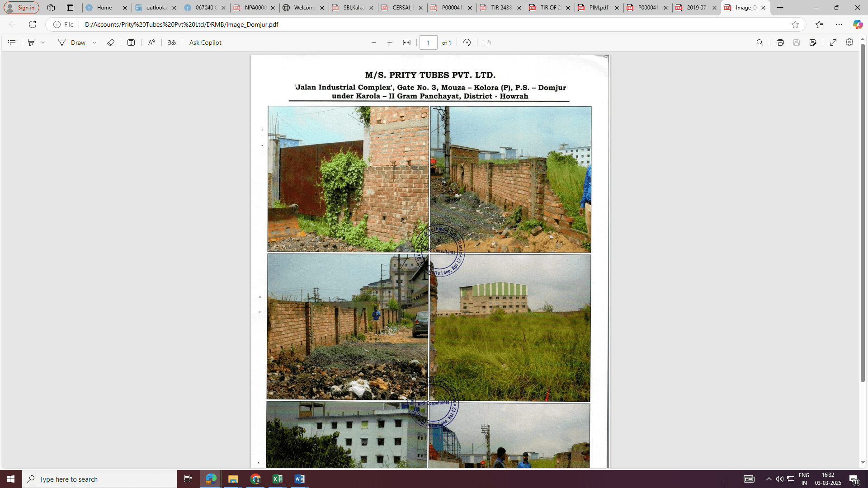Open the Windows Start menu
The image size is (868, 488).
[11, 479]
